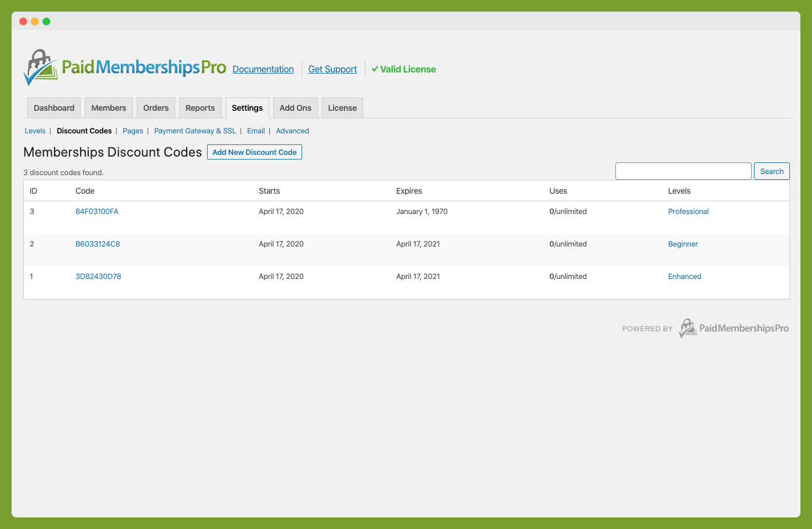This screenshot has width=812, height=529.
Task: Open the Beginner level link
Action: (683, 244)
